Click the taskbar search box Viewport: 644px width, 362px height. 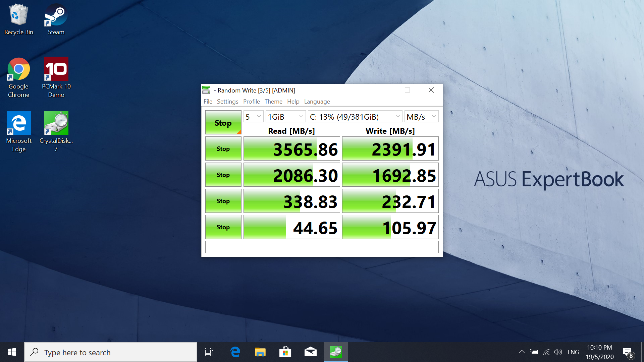[x=111, y=352]
